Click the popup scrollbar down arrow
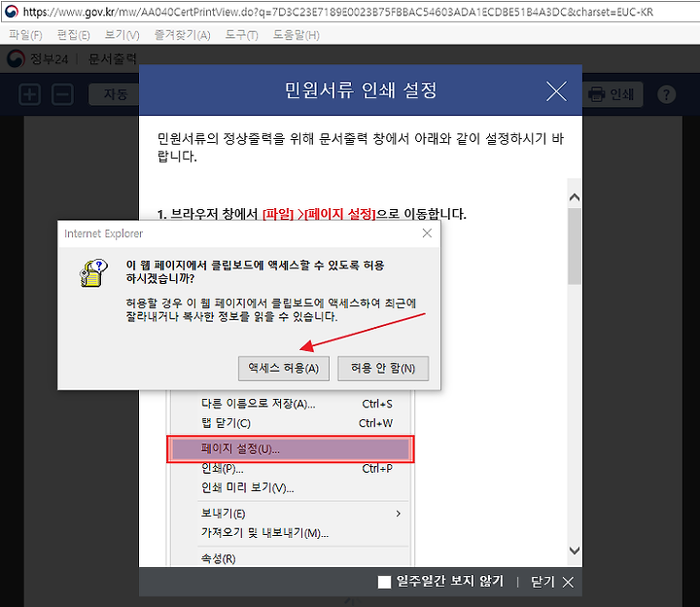Image resolution: width=700 pixels, height=607 pixels. click(x=575, y=551)
